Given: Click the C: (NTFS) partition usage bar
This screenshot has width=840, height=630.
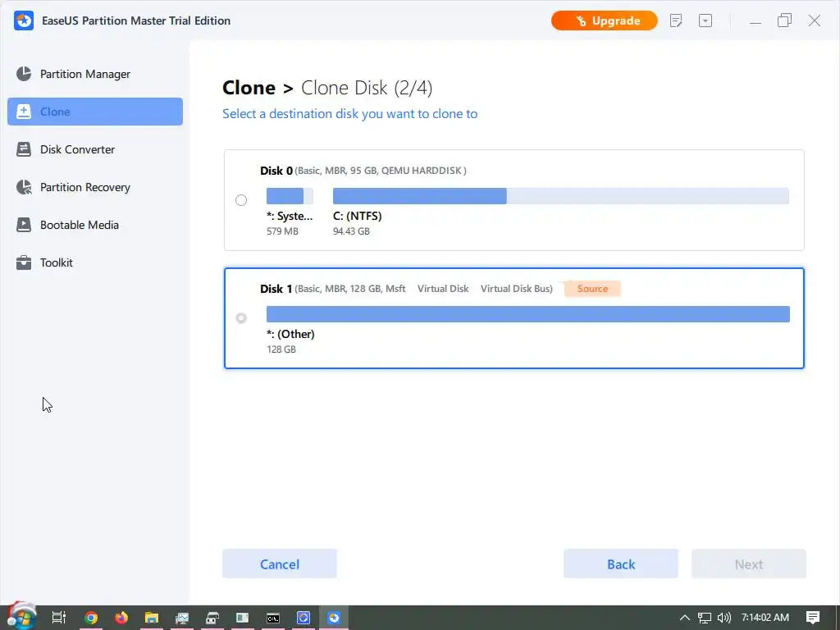Looking at the screenshot, I should pyautogui.click(x=561, y=196).
